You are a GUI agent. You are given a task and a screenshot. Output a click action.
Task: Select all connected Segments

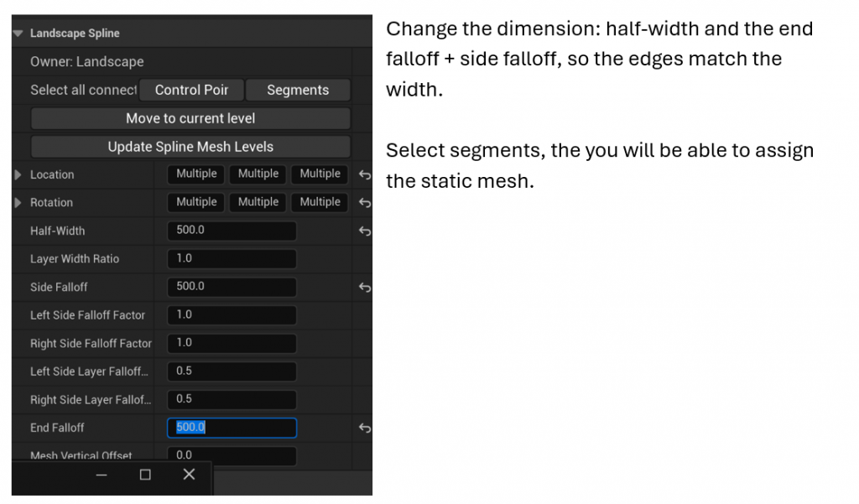(298, 90)
